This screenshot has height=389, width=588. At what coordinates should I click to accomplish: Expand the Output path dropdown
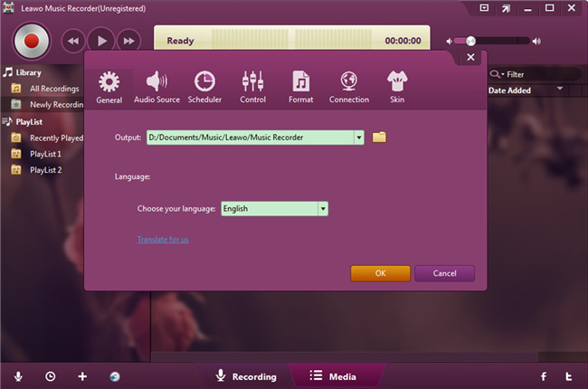pyautogui.click(x=359, y=138)
